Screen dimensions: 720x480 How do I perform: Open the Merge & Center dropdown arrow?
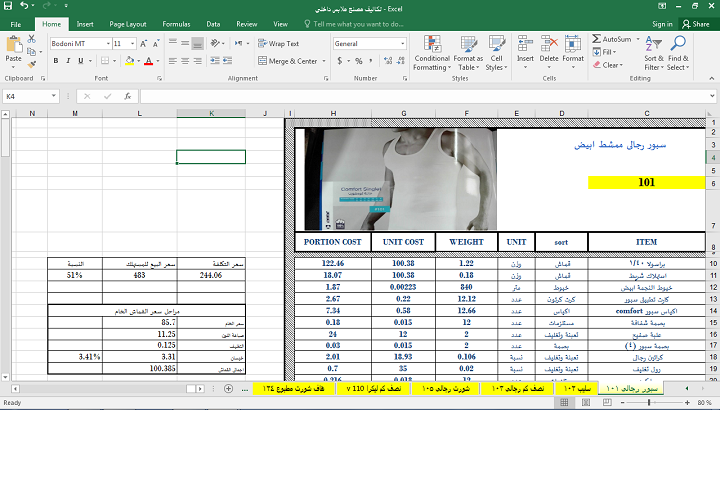click(324, 61)
